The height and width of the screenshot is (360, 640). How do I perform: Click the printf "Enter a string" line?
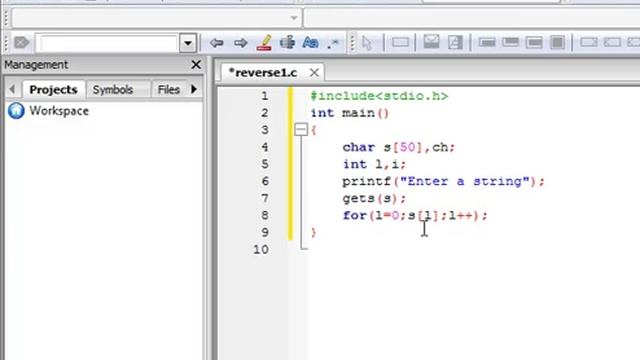(444, 181)
